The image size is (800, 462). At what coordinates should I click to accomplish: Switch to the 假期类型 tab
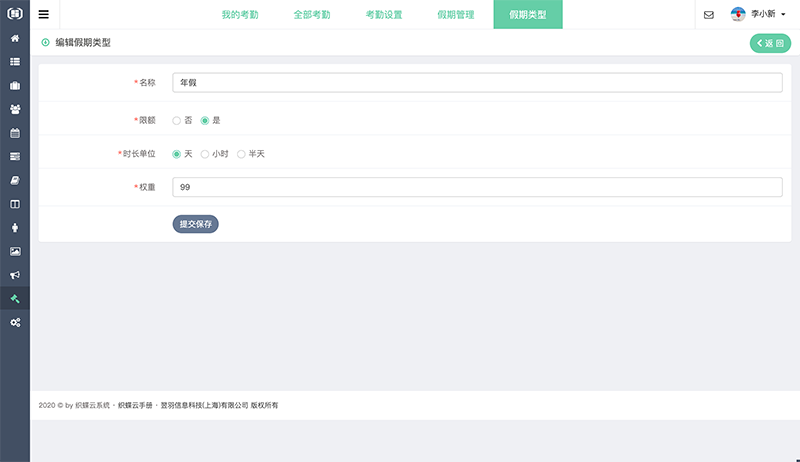[528, 14]
